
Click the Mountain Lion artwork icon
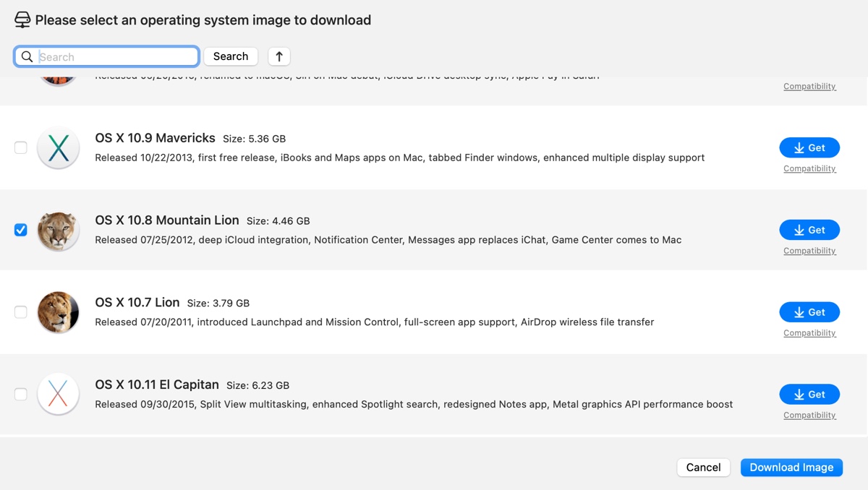(58, 231)
